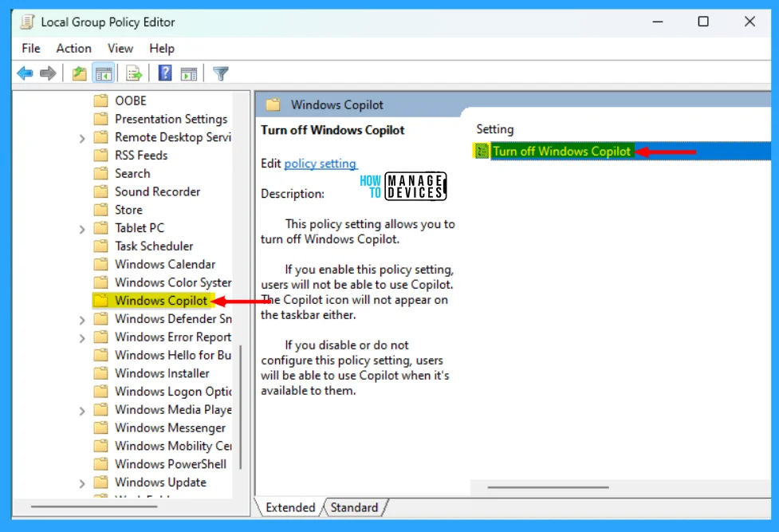Click the Windows PowerShell folder icon
Viewport: 779px width, 532px height.
[100, 464]
